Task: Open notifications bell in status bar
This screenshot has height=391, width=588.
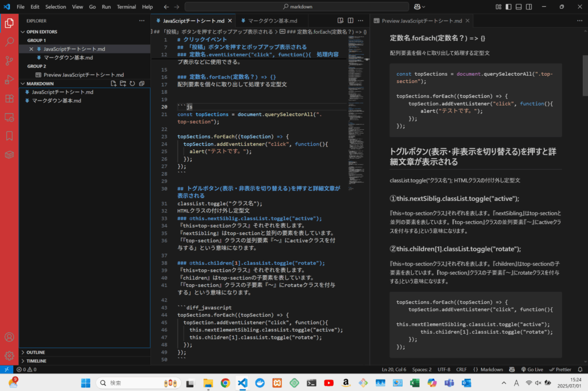Action: point(580,369)
